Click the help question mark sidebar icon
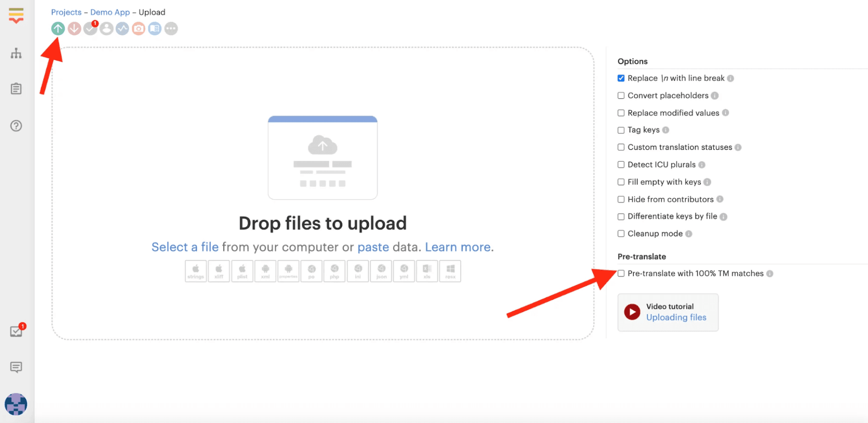The height and width of the screenshot is (423, 868). [16, 126]
